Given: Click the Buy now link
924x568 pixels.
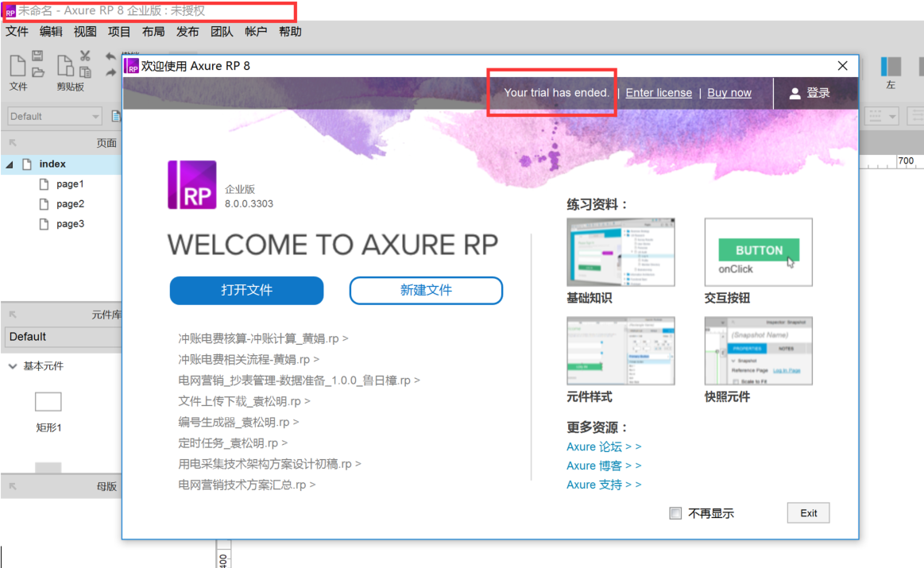Looking at the screenshot, I should pos(729,92).
